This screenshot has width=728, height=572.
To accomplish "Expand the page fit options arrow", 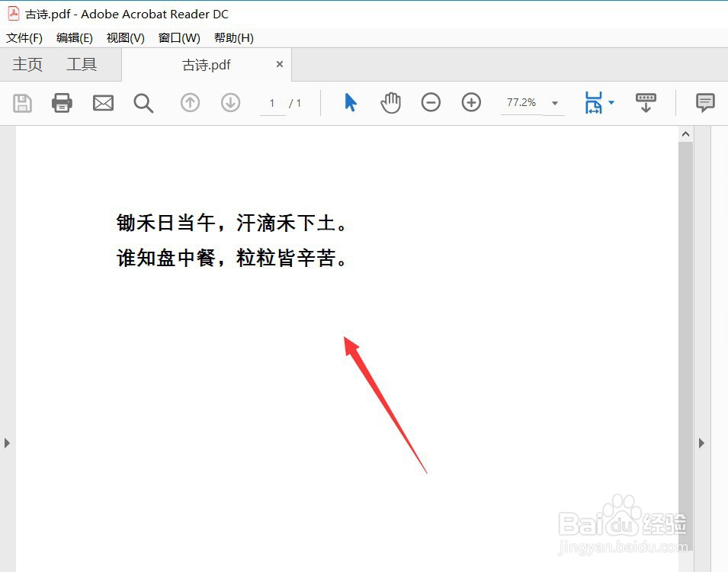I will pyautogui.click(x=611, y=102).
